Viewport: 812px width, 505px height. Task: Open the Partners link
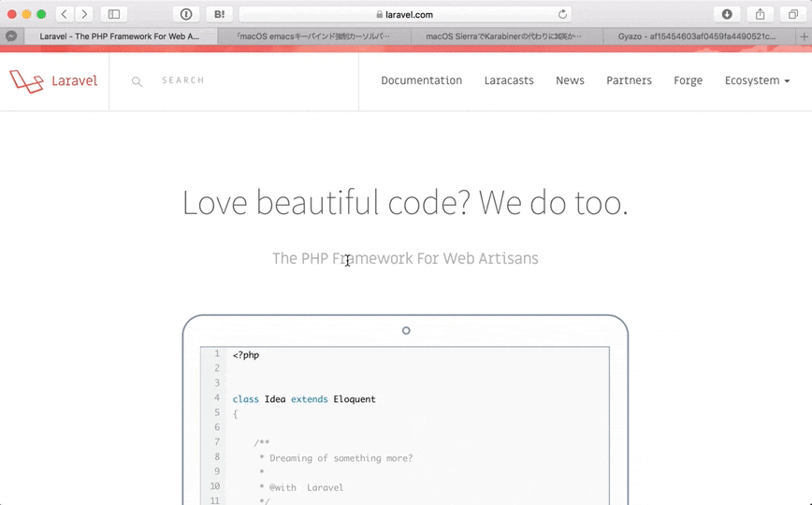click(x=629, y=80)
